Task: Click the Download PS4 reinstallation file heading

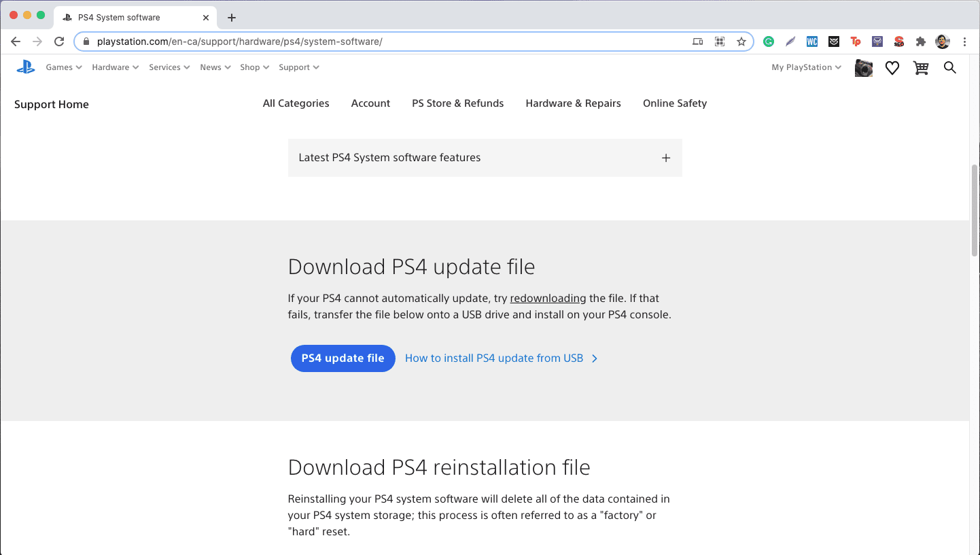Action: pos(439,467)
